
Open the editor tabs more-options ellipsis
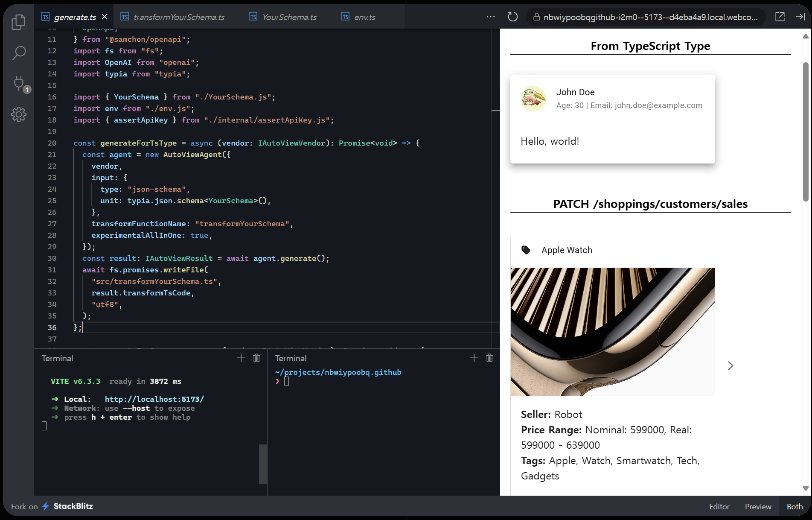(491, 17)
